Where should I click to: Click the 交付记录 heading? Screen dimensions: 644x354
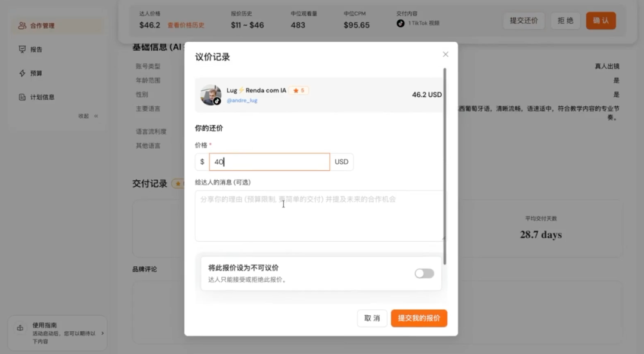150,183
